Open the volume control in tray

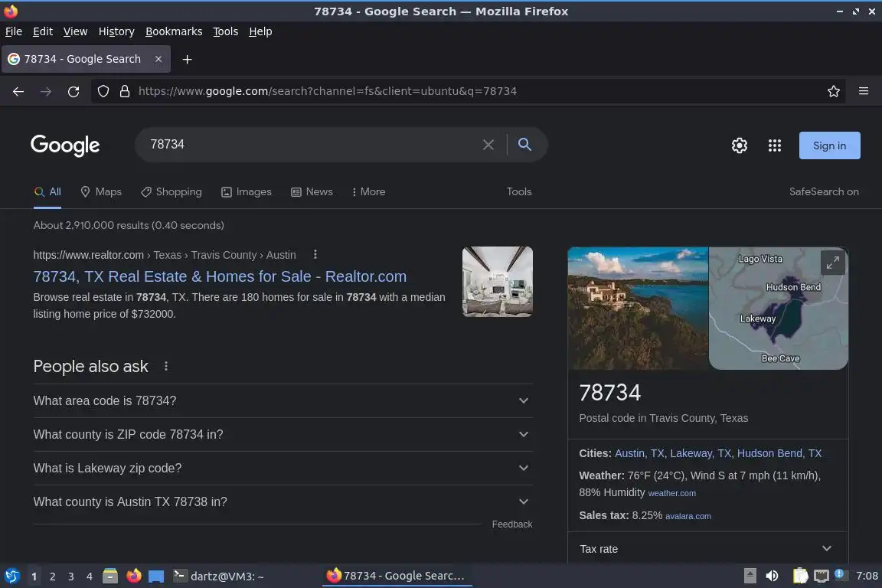772,576
